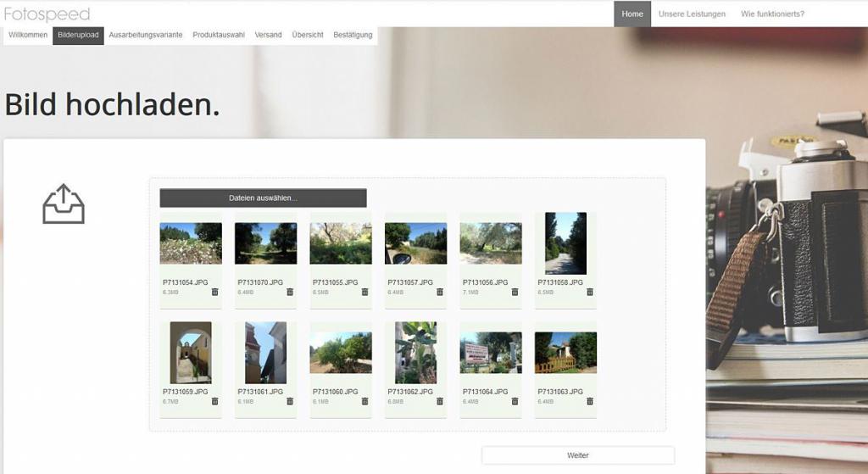
Task: Open the Versand step tab
Action: click(x=268, y=35)
